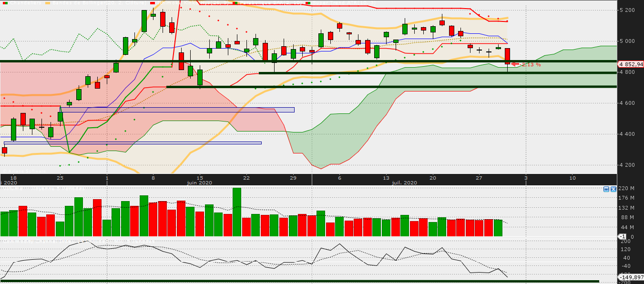Viewport: 644px width, 284px height.
Task: Click the CCI value tag -149,897
Action: (631, 277)
